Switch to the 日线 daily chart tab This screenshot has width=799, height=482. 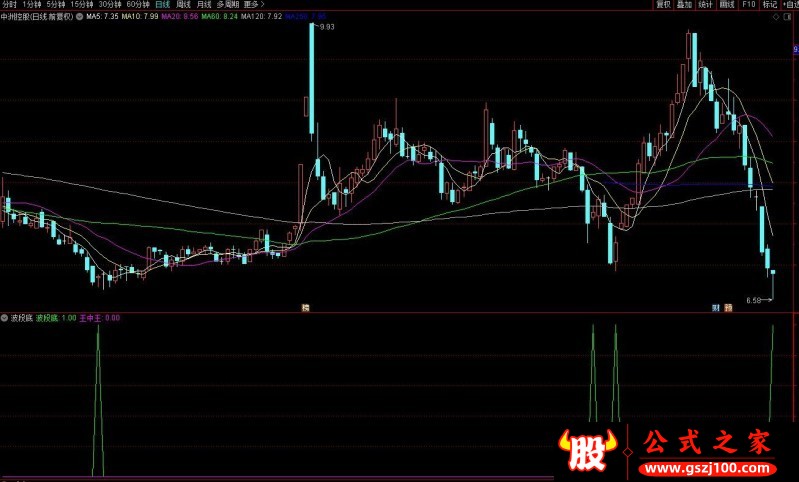click(163, 4)
